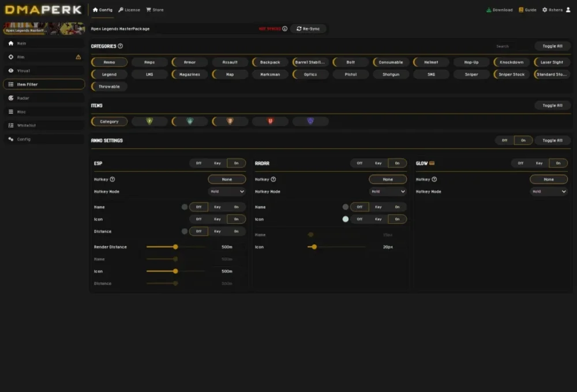Image resolution: width=577 pixels, height=392 pixels.
Task: Click the Download icon in the top bar
Action: click(x=488, y=10)
